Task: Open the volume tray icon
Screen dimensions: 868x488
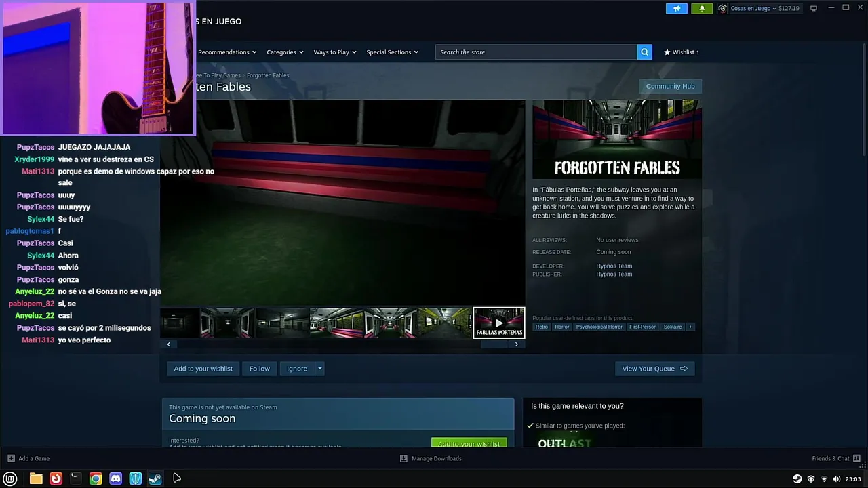Action: pyautogui.click(x=837, y=479)
